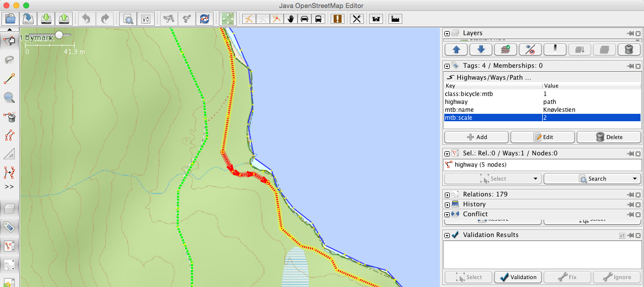Expand the Relations: 179 panel
644x287 pixels.
[x=447, y=194]
